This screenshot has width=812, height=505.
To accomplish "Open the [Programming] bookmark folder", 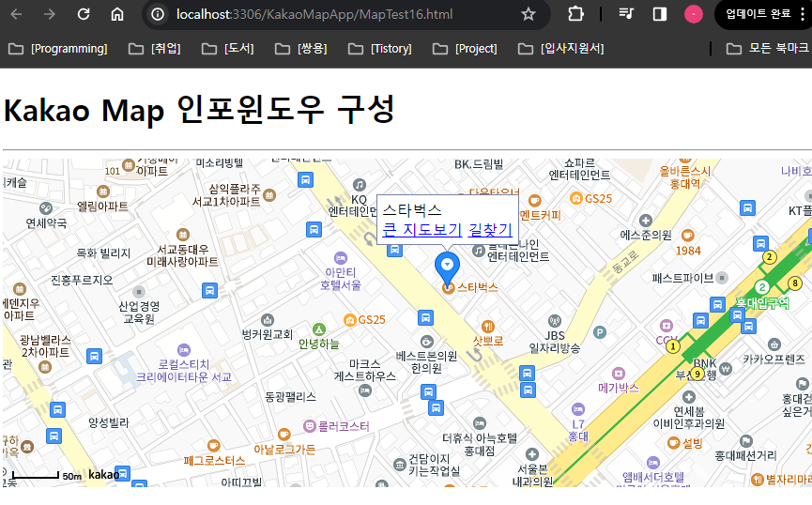I will [58, 49].
